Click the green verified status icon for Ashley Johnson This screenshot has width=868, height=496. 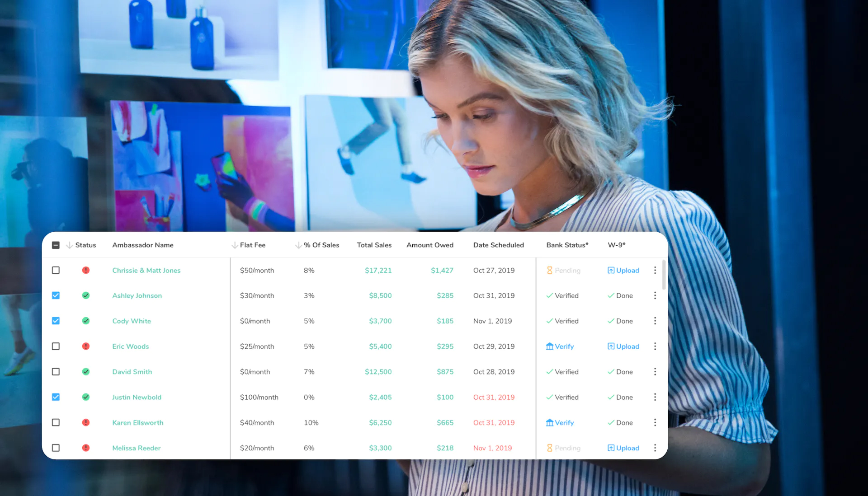coord(86,295)
